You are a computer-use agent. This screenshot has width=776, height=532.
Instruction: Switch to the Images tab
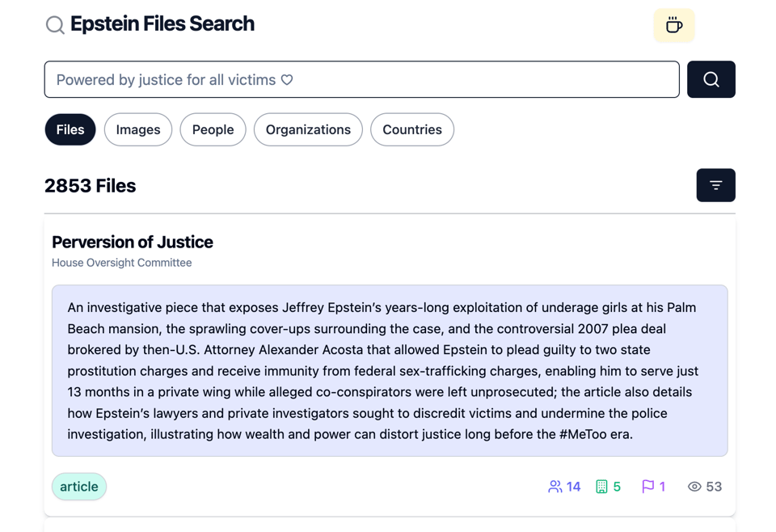coord(138,129)
